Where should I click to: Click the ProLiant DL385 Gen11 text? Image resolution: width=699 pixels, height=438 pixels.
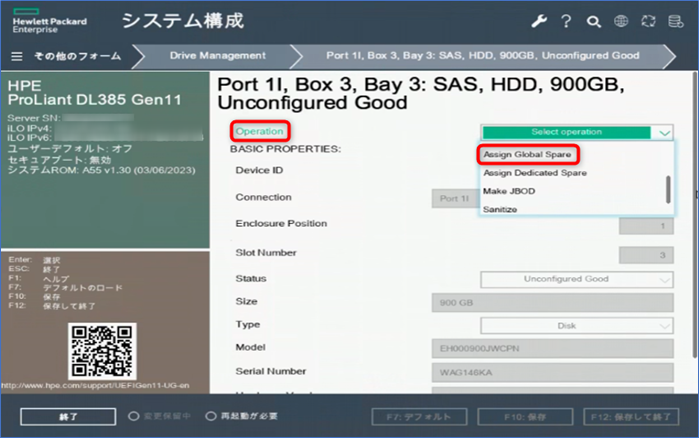coord(95,100)
